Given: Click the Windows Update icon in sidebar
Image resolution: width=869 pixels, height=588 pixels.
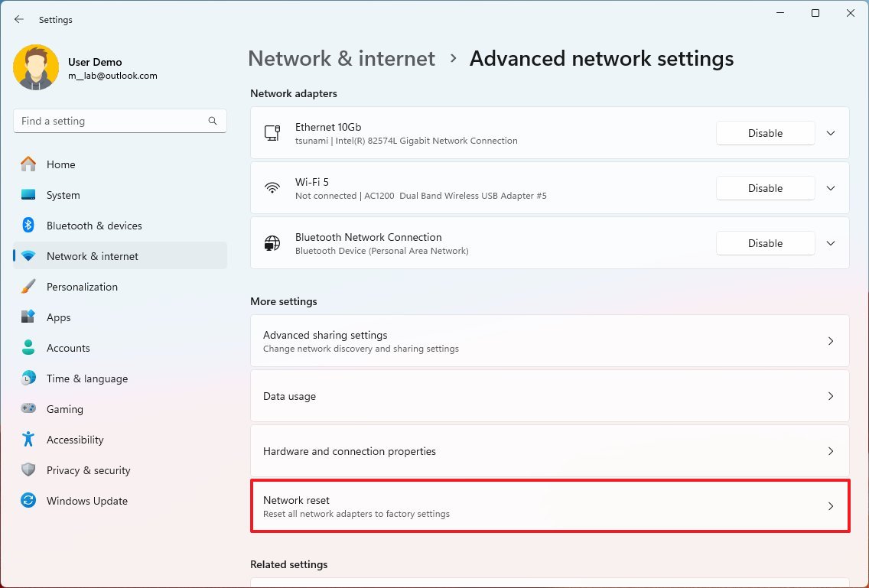Looking at the screenshot, I should pos(28,501).
